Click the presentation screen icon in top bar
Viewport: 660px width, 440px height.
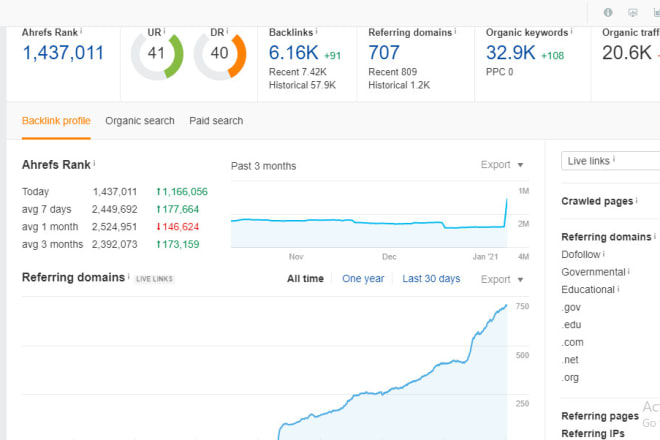tap(632, 13)
